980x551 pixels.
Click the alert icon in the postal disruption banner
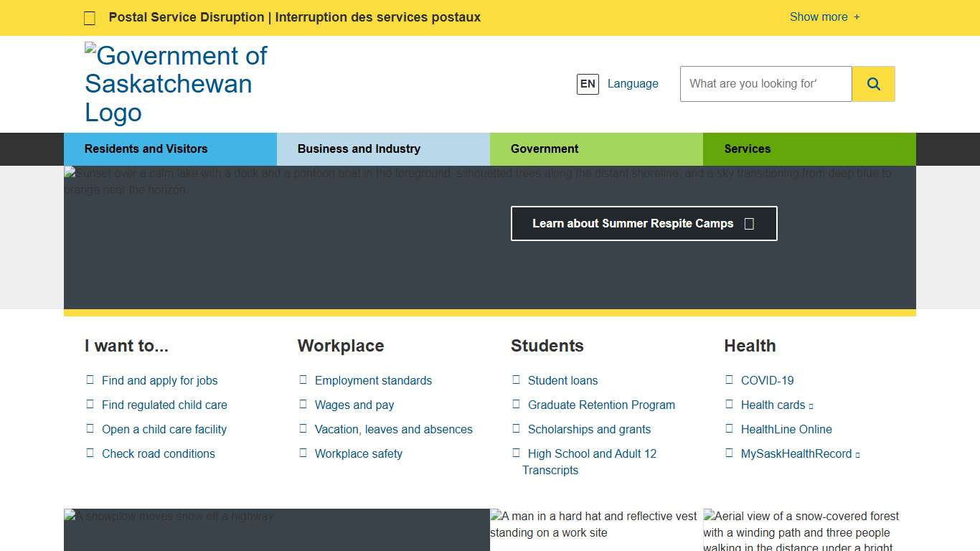point(89,17)
